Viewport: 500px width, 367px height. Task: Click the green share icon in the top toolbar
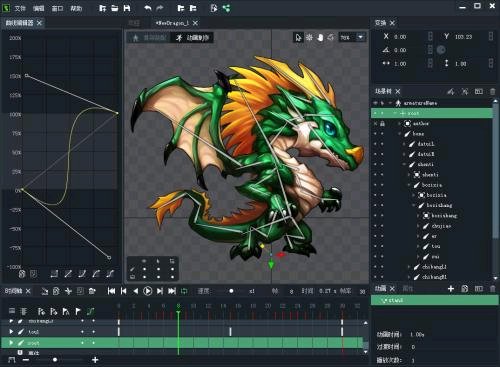[226, 8]
